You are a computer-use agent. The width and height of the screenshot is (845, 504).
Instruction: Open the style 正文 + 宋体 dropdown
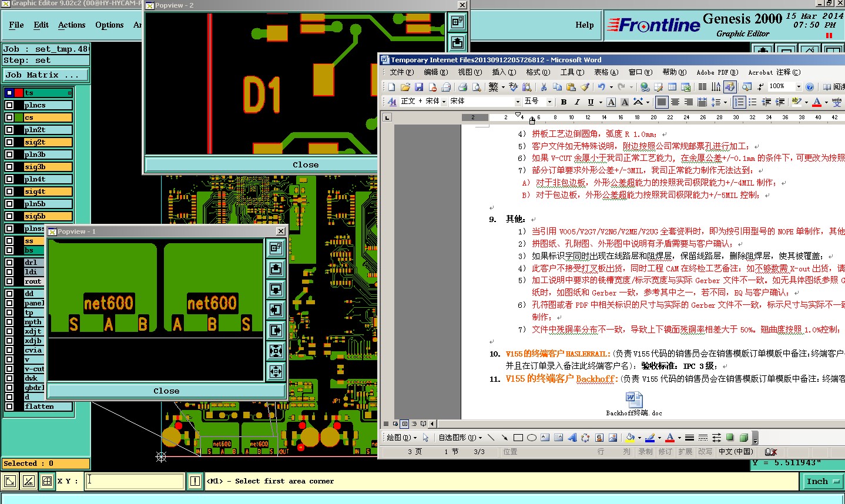[x=442, y=102]
